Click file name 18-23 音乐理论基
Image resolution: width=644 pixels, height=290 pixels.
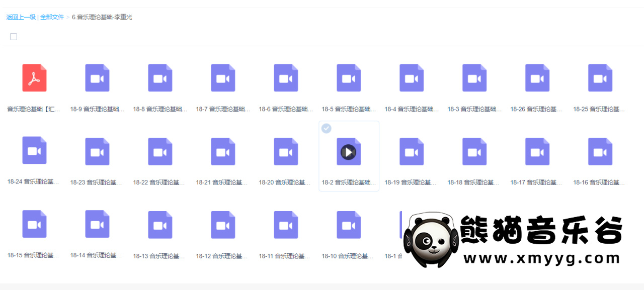(x=97, y=182)
